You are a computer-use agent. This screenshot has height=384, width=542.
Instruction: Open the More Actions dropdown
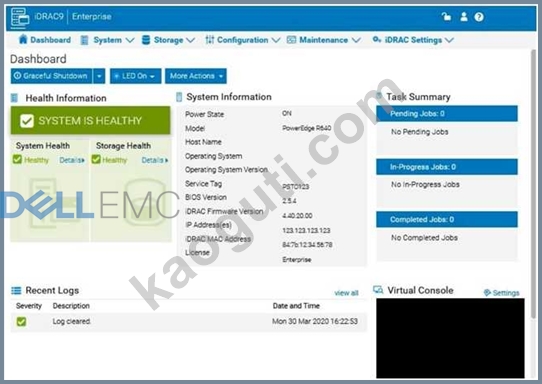click(196, 76)
